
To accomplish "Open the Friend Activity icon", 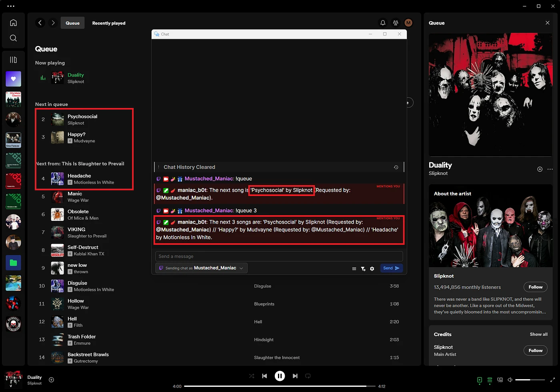I will tap(396, 23).
